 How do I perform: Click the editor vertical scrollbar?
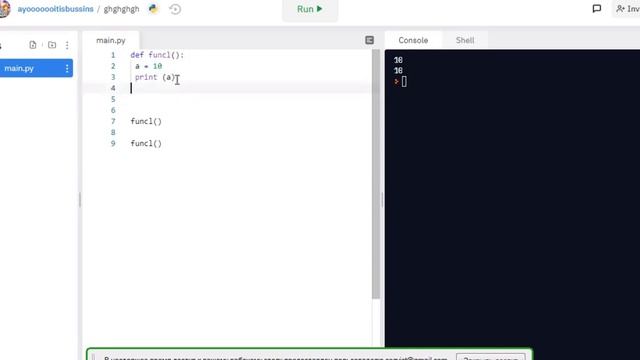pos(376,175)
